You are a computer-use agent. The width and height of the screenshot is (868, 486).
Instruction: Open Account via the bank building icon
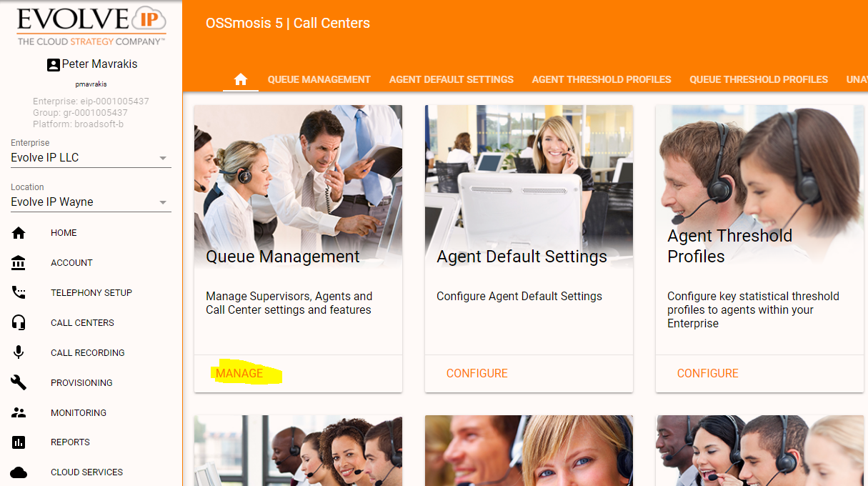pyautogui.click(x=19, y=263)
